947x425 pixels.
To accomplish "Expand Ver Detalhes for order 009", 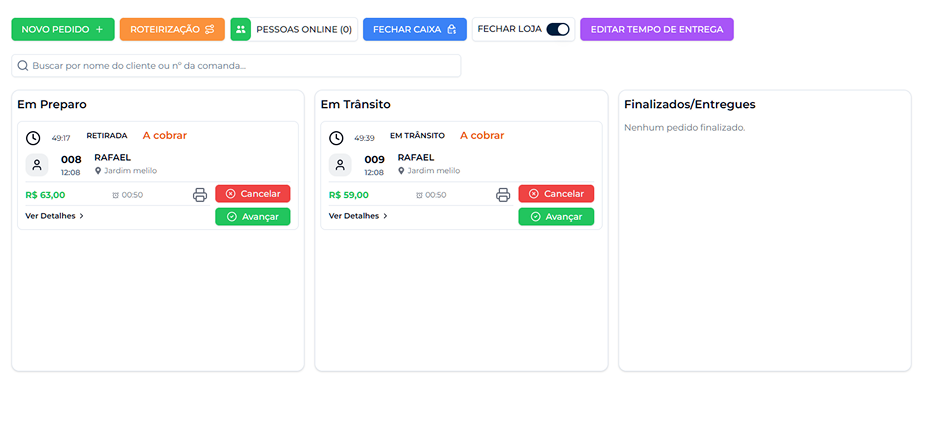I will 358,216.
